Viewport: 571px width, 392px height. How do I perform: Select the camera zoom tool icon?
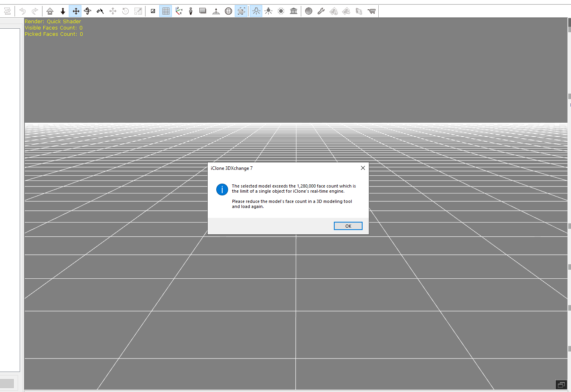click(x=100, y=11)
